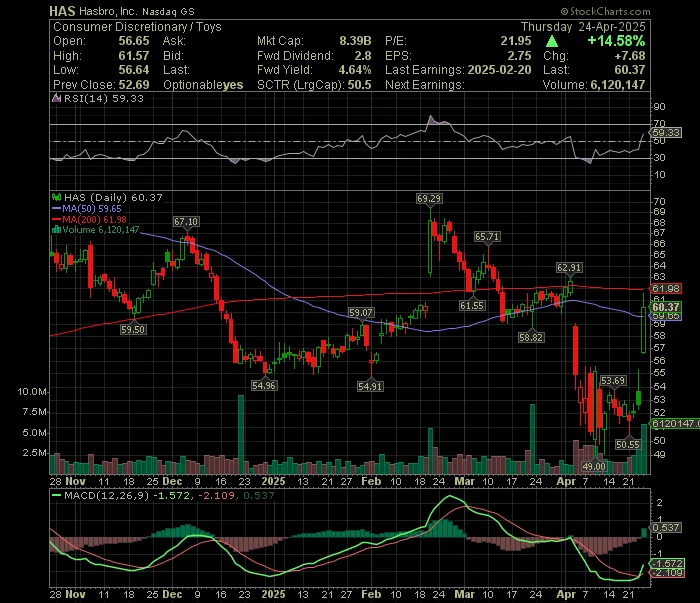Click the Thursday 24-Apr-2025 date text
The image size is (700, 603).
pyautogui.click(x=583, y=27)
